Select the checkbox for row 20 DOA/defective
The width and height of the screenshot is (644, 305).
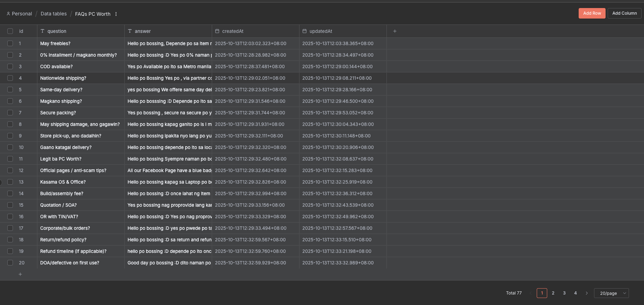10,263
